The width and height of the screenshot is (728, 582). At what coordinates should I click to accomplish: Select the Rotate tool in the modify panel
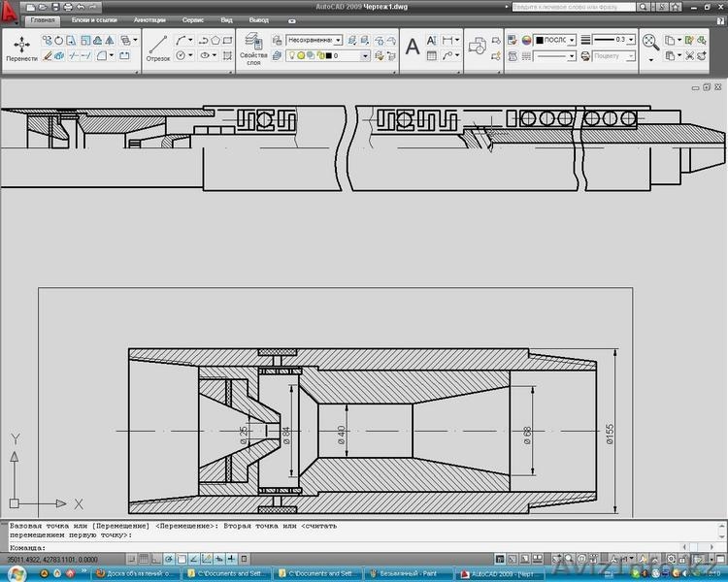click(59, 41)
